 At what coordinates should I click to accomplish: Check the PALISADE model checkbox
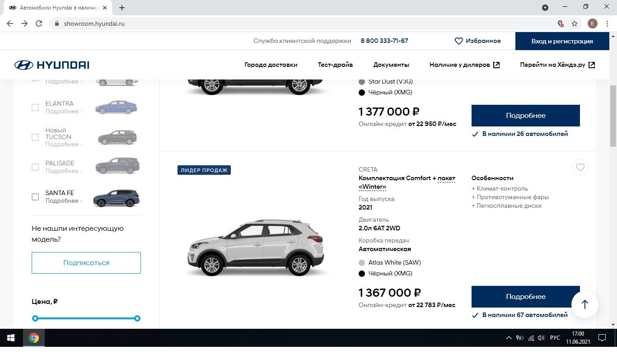click(35, 167)
